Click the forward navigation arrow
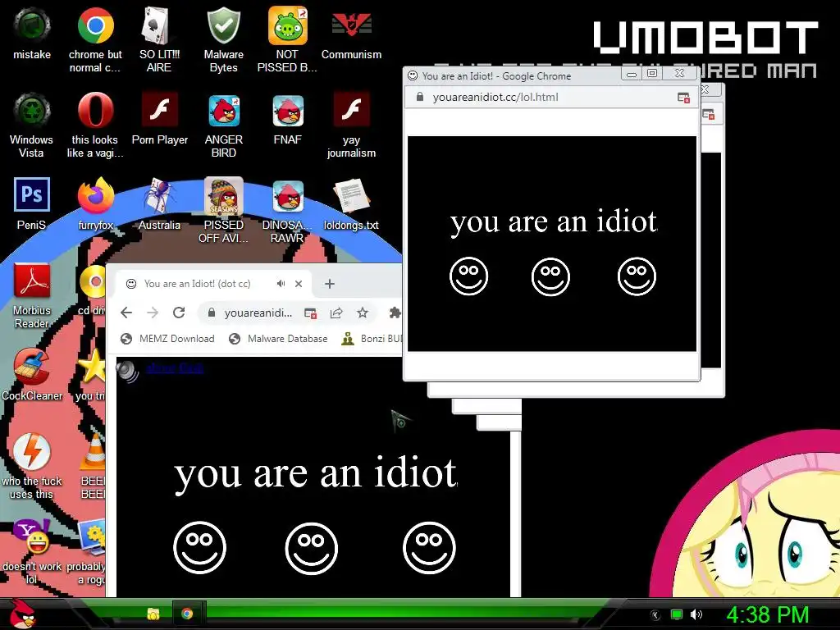 153,313
